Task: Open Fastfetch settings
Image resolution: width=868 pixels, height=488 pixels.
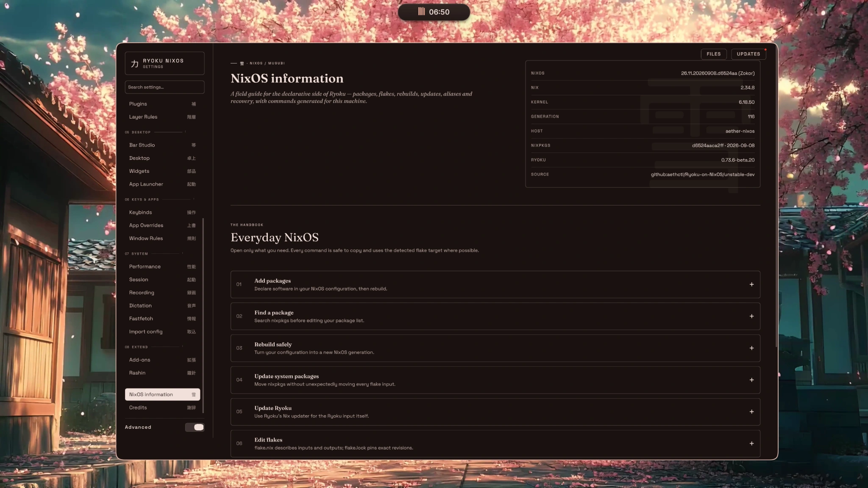Action: [x=162, y=319]
